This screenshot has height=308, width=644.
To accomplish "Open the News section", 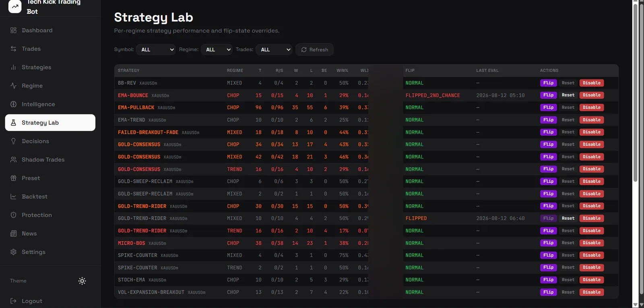I will pos(50,234).
